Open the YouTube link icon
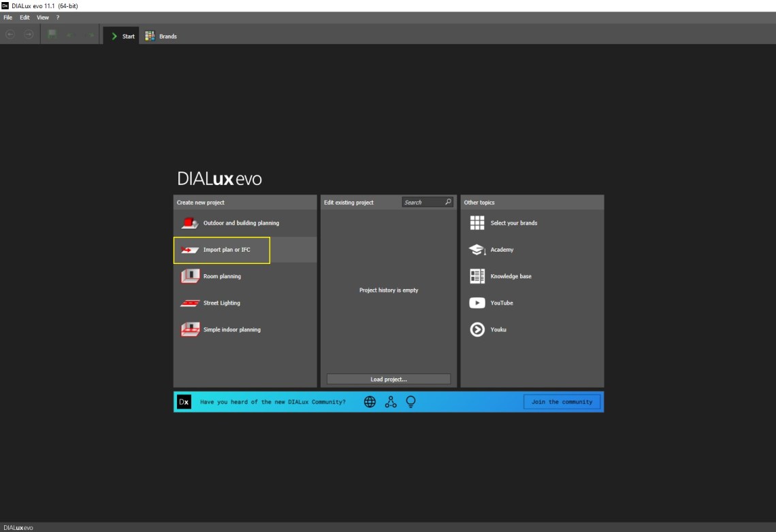 477,303
